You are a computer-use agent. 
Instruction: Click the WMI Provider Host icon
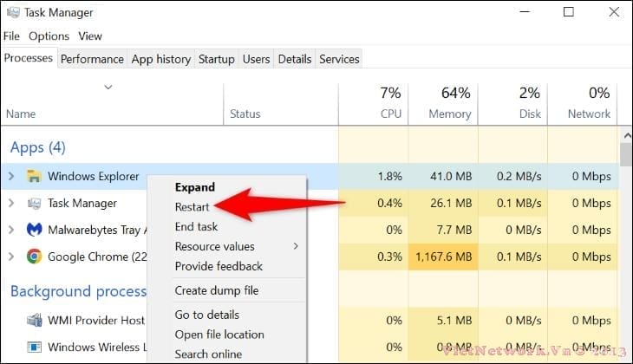click(35, 321)
